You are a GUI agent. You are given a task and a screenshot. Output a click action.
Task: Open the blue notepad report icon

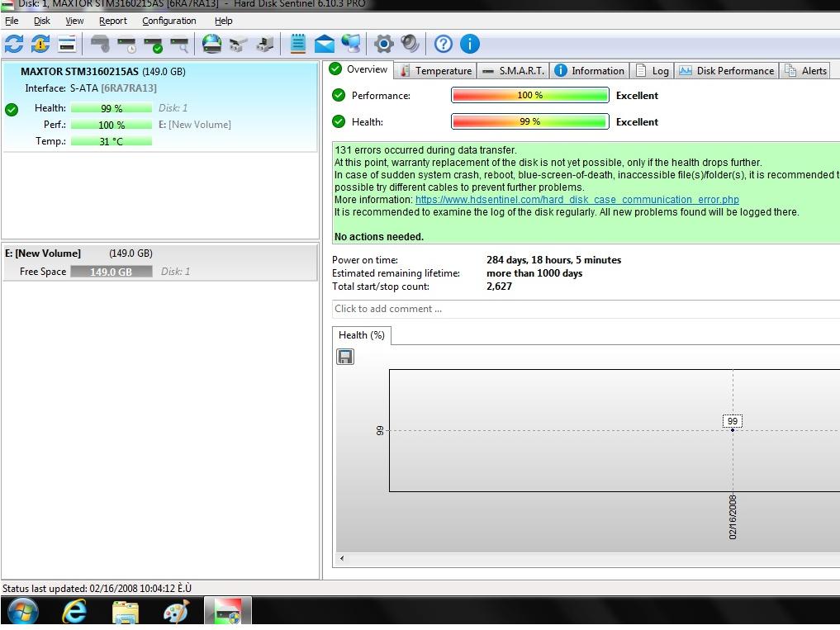coord(298,44)
